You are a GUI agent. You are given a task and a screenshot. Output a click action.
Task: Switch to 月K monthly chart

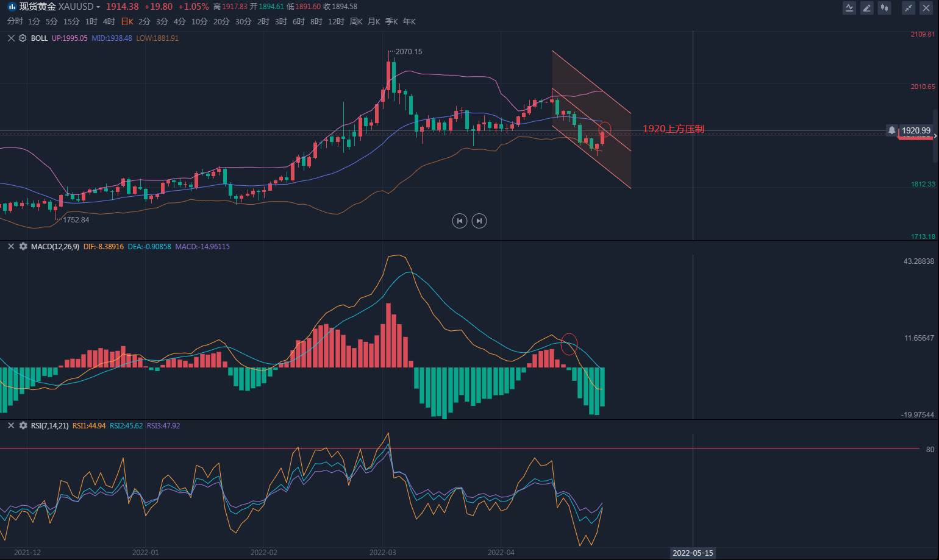tap(374, 21)
